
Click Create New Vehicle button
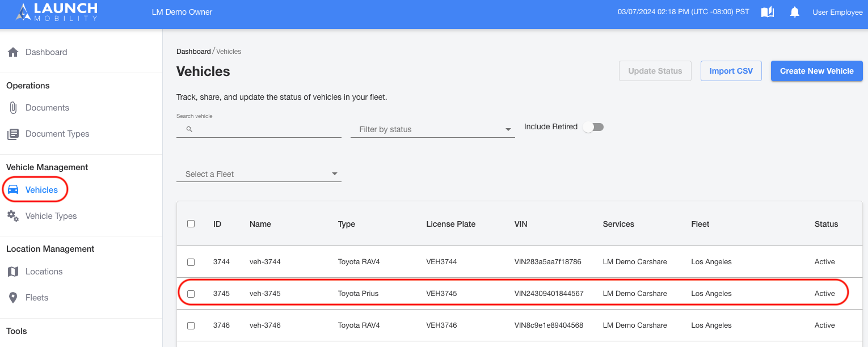pyautogui.click(x=817, y=71)
